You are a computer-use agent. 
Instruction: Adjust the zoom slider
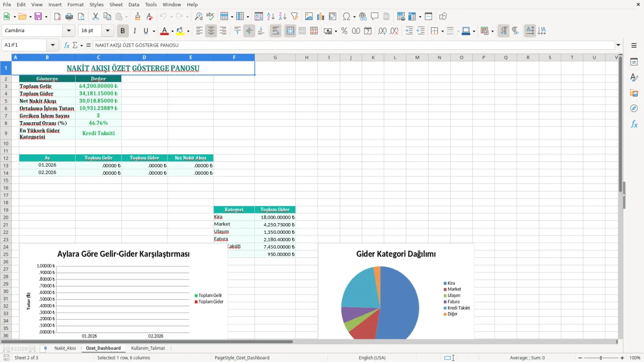[601, 358]
